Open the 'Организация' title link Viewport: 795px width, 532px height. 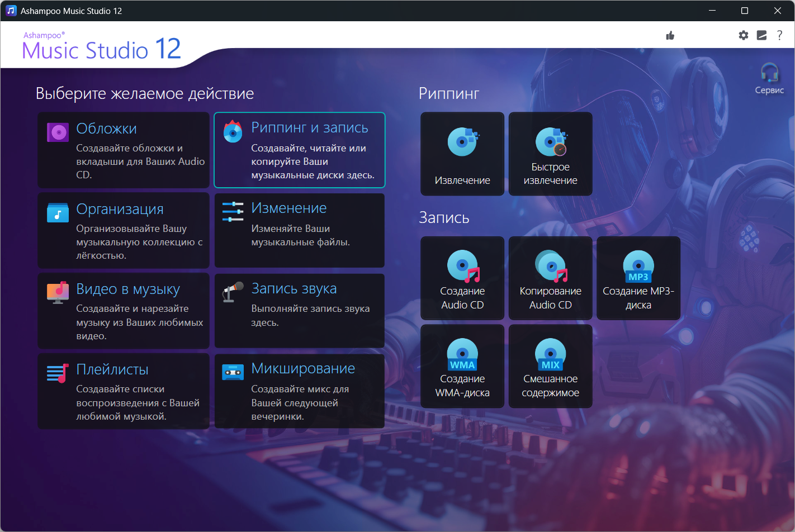point(120,209)
